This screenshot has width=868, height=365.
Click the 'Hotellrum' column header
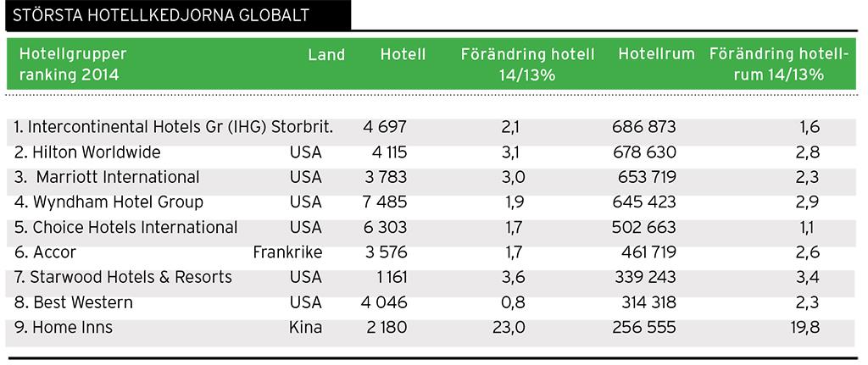pos(654,55)
